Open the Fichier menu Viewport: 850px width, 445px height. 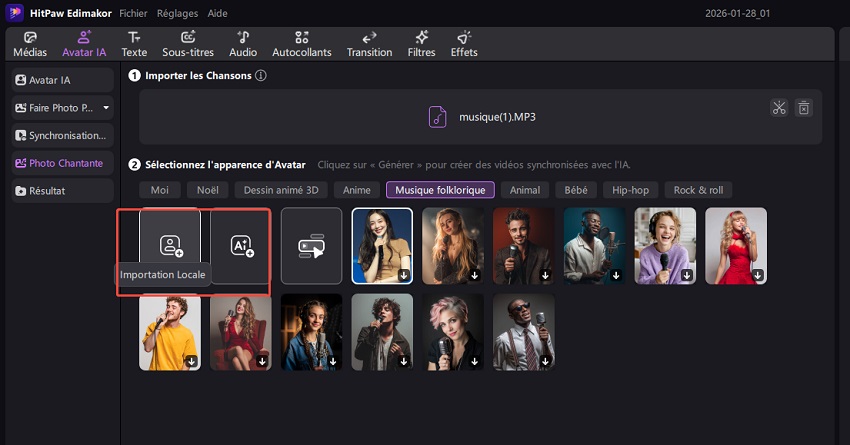133,14
